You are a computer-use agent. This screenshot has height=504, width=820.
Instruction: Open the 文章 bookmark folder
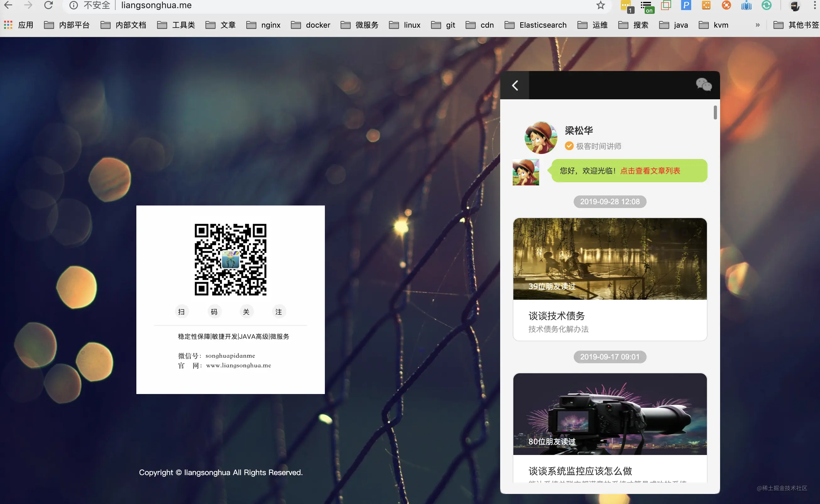[x=221, y=25]
